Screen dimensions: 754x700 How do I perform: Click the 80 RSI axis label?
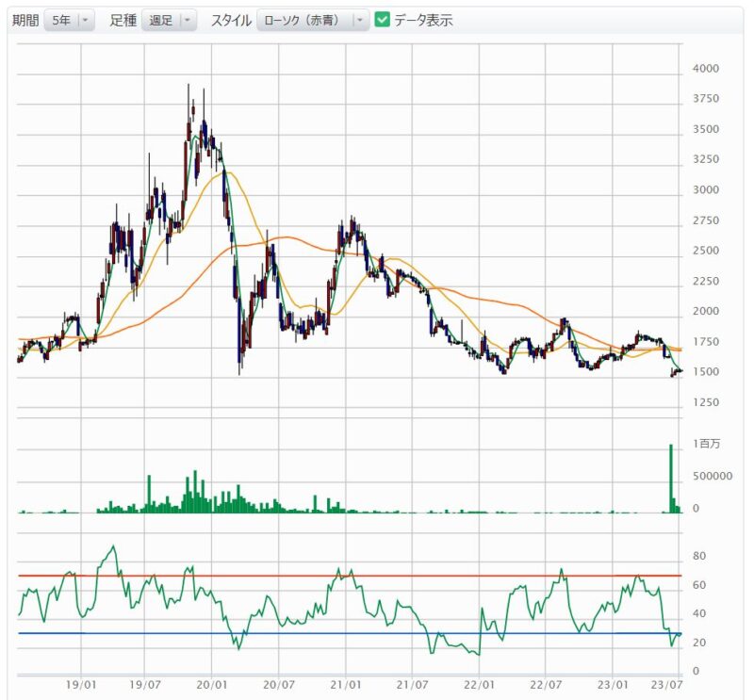click(699, 556)
